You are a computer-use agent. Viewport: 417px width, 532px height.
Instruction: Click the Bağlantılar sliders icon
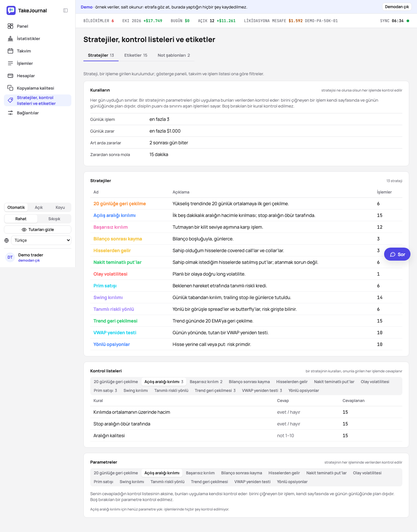10,113
